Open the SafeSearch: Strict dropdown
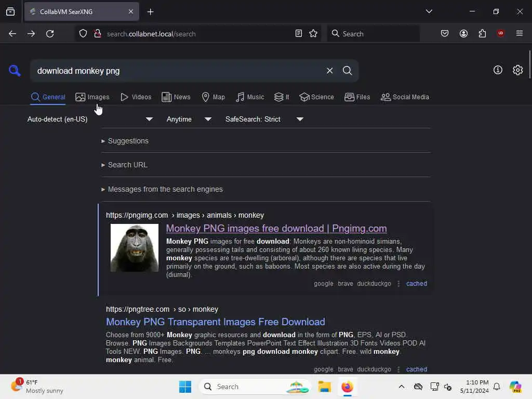Screen dimensions: 532x399 pos(264,119)
